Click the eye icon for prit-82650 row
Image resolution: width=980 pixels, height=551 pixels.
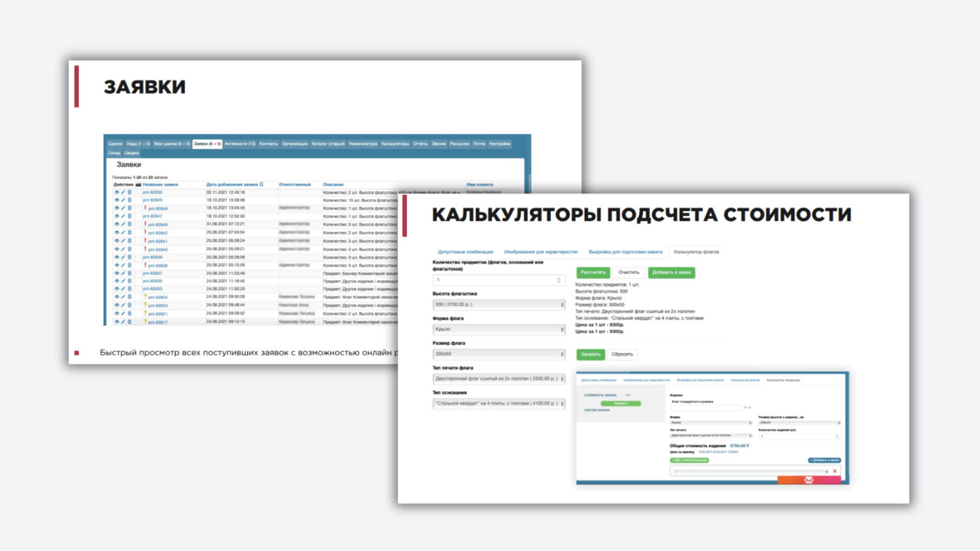[116, 192]
